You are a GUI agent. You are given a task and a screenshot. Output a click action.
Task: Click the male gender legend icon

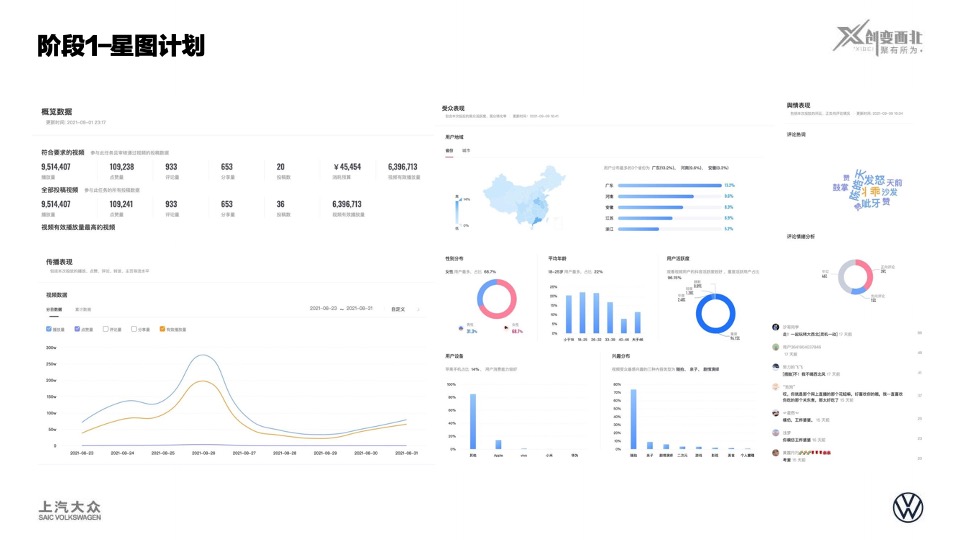coord(459,326)
